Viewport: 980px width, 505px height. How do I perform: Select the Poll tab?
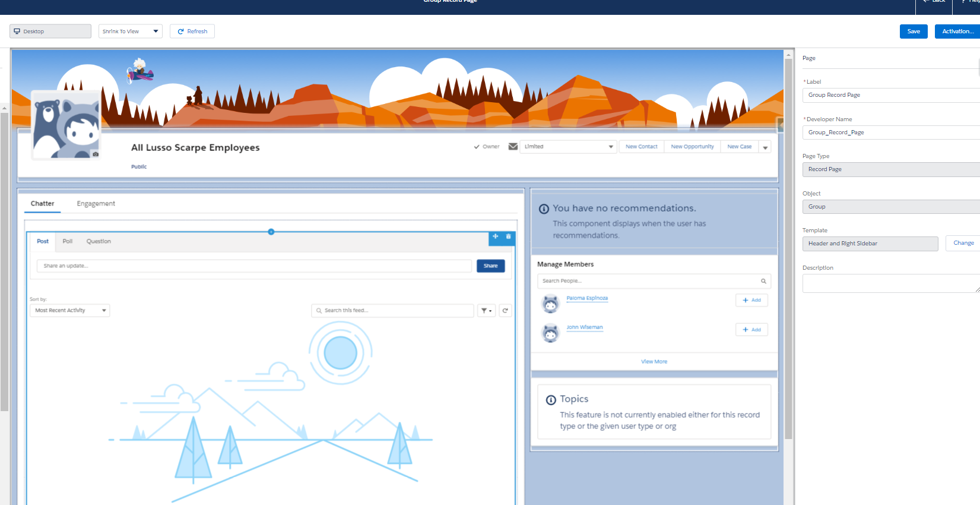(68, 241)
